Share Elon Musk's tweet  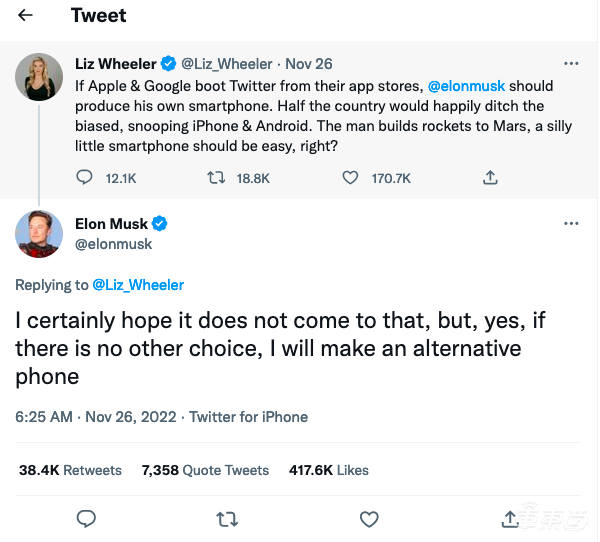509,518
